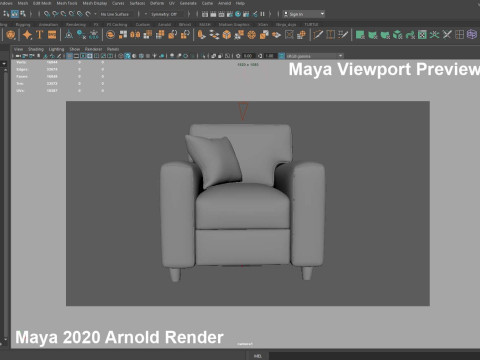
Task: Open the Arnold menu
Action: pyautogui.click(x=224, y=3)
